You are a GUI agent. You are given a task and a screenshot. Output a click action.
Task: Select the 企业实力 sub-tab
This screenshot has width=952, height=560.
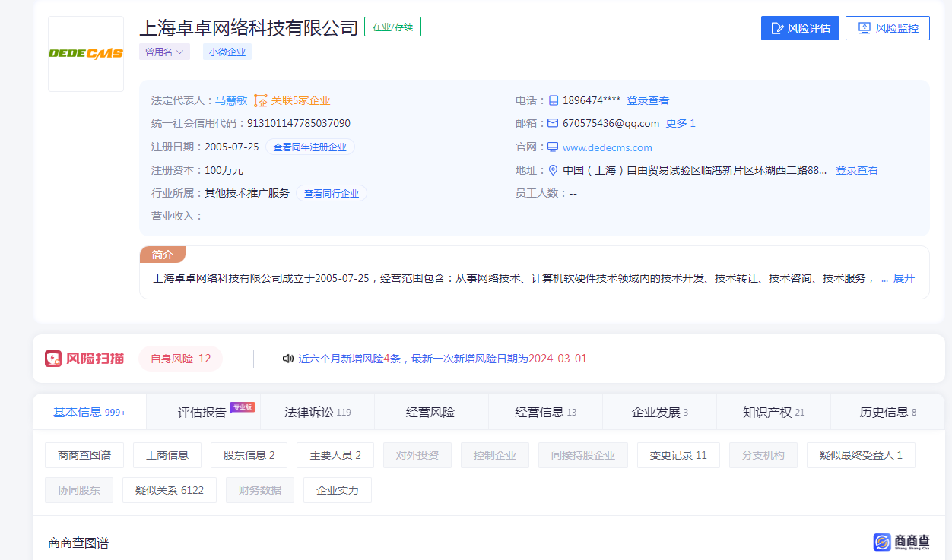(x=338, y=490)
